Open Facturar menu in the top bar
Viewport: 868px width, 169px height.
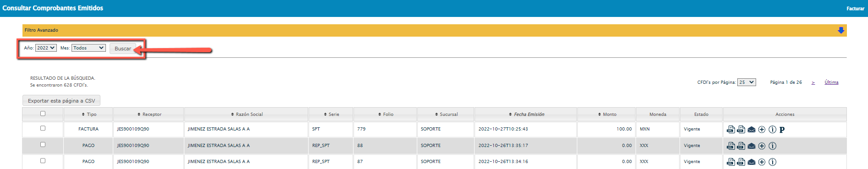[855, 9]
